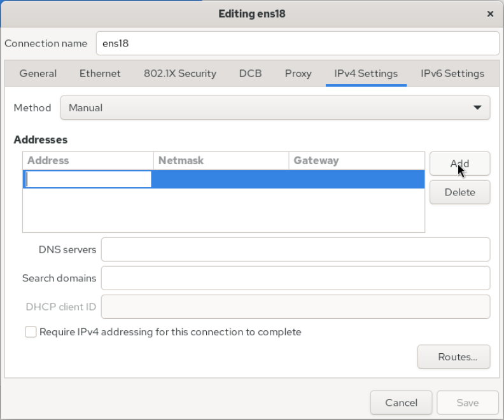Cancel the connection editing
The width and height of the screenshot is (504, 420).
click(401, 403)
